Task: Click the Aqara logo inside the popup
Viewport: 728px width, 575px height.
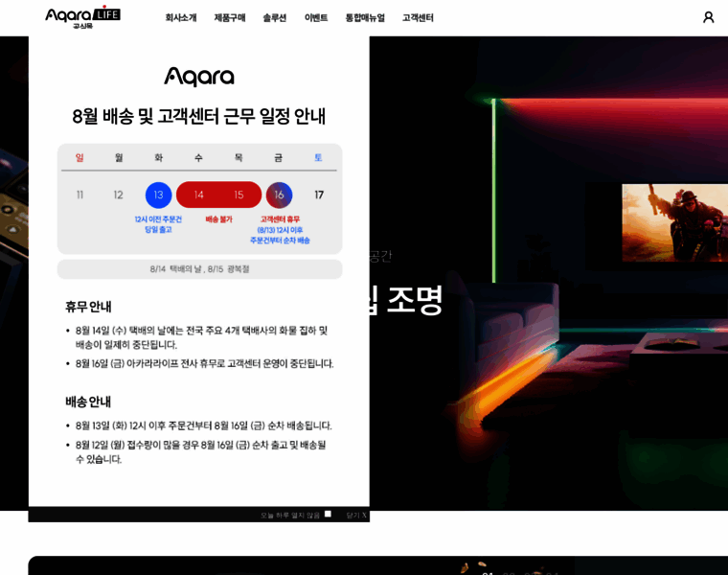Action: tap(198, 77)
